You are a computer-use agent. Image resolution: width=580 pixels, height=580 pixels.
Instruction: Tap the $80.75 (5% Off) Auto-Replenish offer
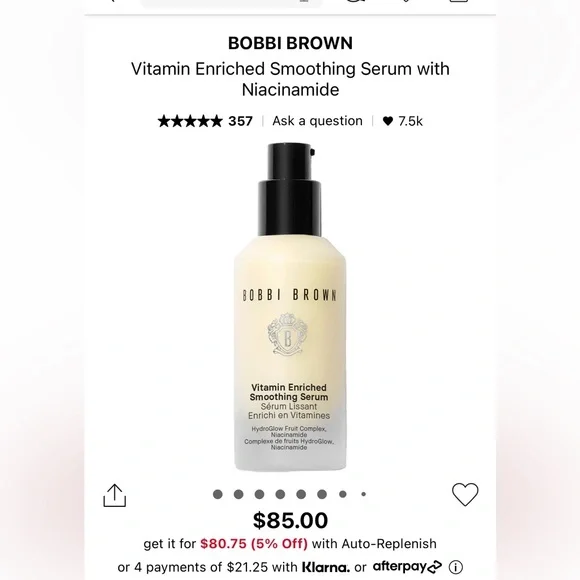254,544
